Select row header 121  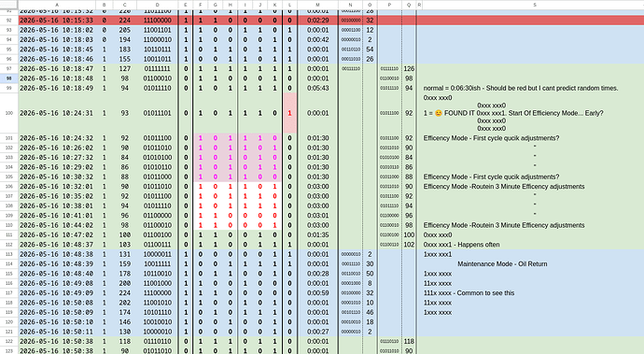coord(9,332)
